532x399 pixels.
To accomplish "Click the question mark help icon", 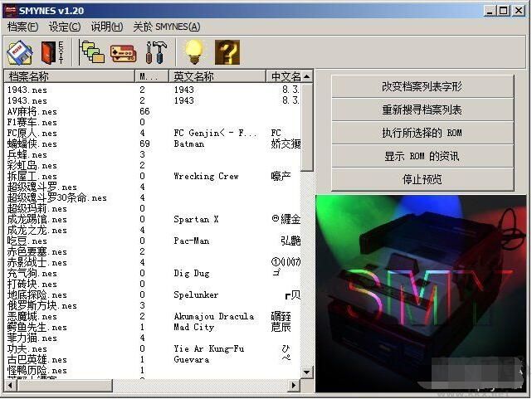I will [x=227, y=52].
